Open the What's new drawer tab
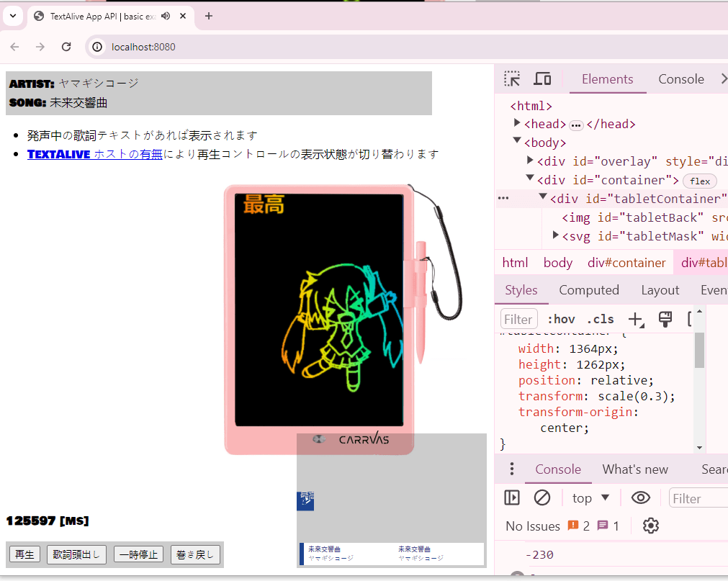 634,469
